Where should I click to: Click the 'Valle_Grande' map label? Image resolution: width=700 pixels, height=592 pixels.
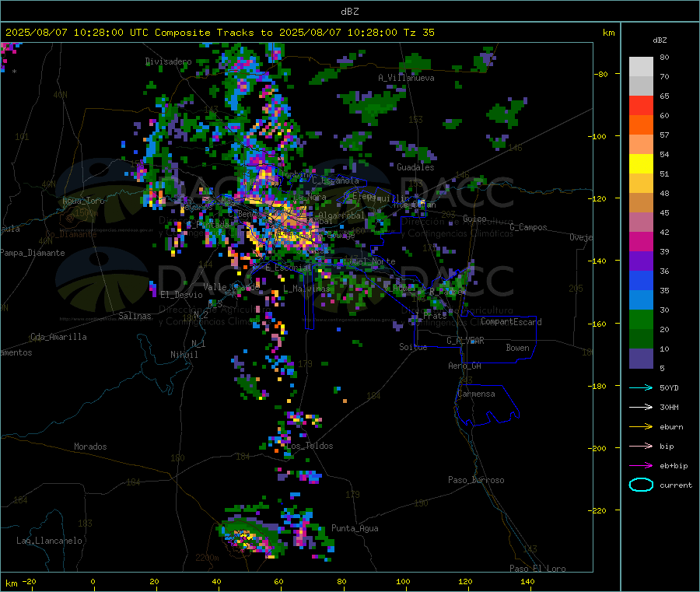(x=231, y=287)
